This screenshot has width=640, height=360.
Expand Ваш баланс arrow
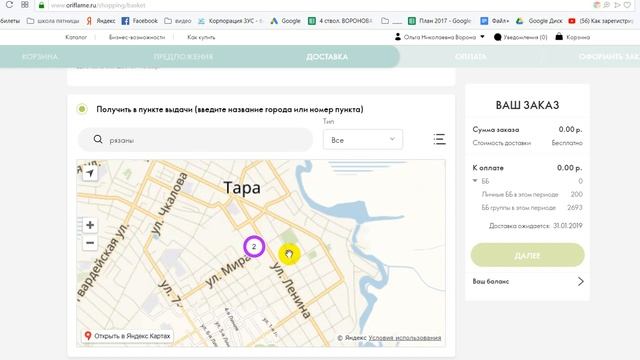(x=580, y=281)
